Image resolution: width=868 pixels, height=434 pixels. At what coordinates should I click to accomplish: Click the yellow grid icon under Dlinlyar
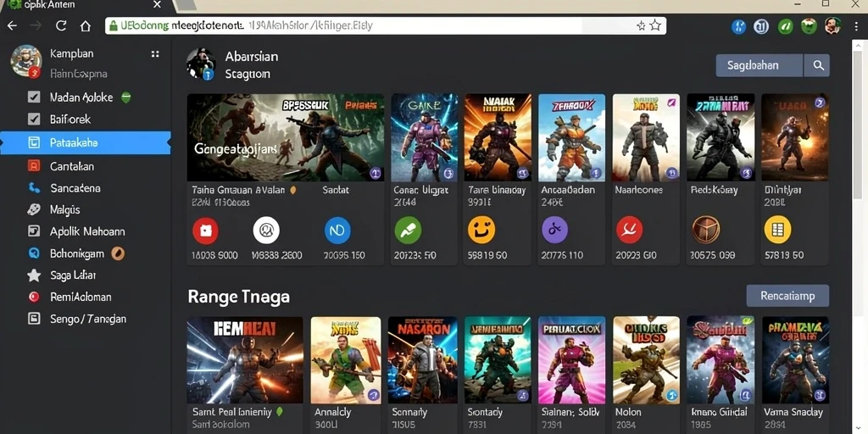tap(777, 230)
